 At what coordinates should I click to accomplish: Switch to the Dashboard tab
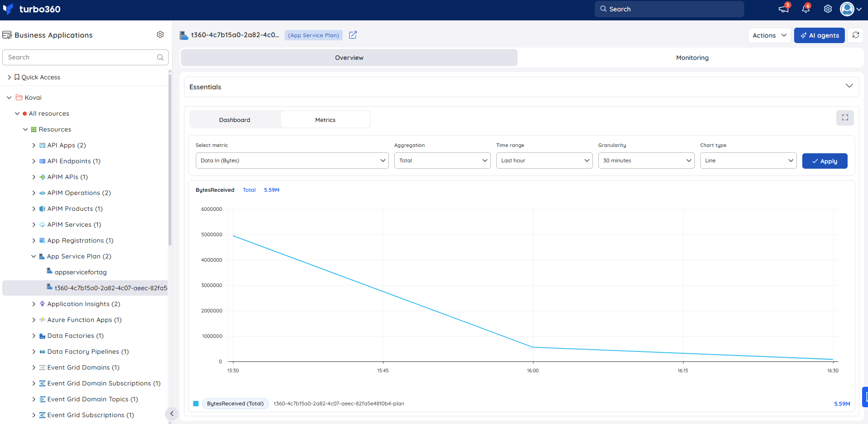[235, 120]
